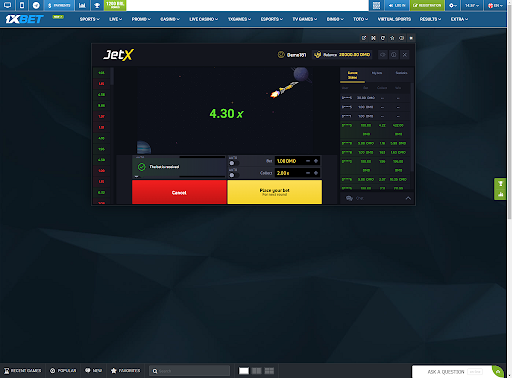512x378 pixels.
Task: Click the Demo player avatar icon
Action: (x=281, y=55)
